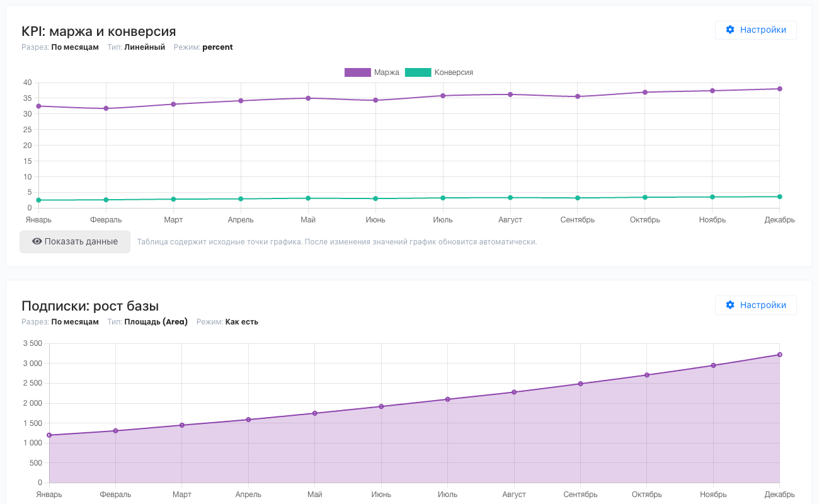The image size is (819, 504).
Task: Click the title 'Подписки: рост базы'
Action: click(90, 306)
